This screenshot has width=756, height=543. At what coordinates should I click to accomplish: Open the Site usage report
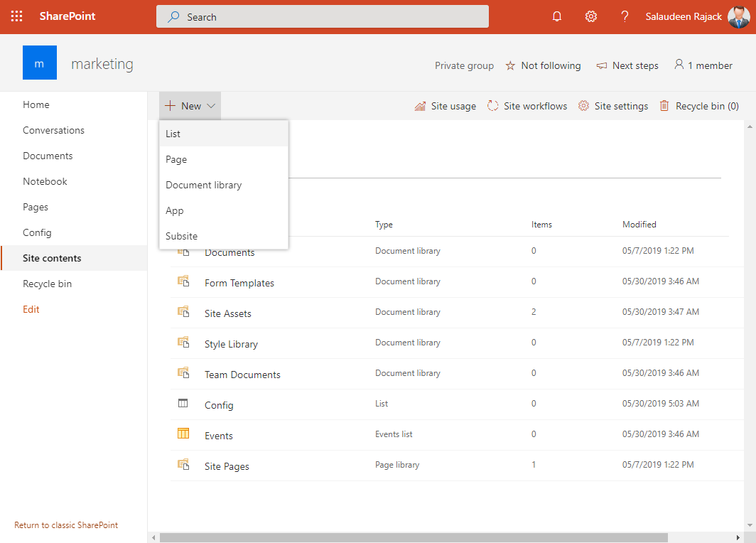point(445,105)
